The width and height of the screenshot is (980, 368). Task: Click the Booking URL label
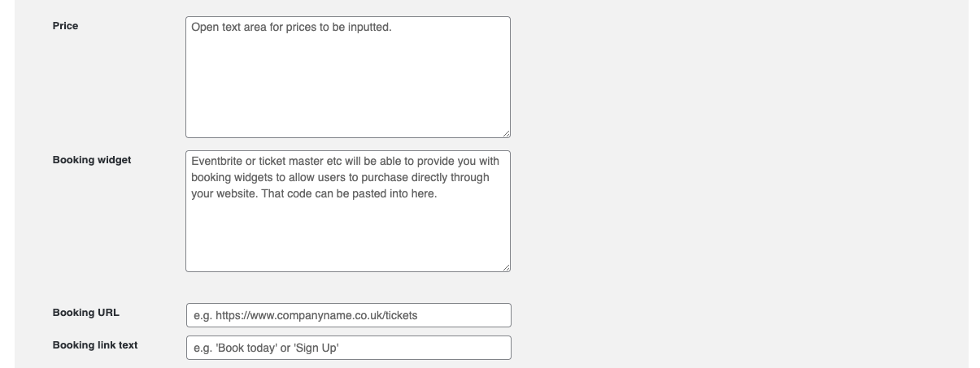[86, 313]
